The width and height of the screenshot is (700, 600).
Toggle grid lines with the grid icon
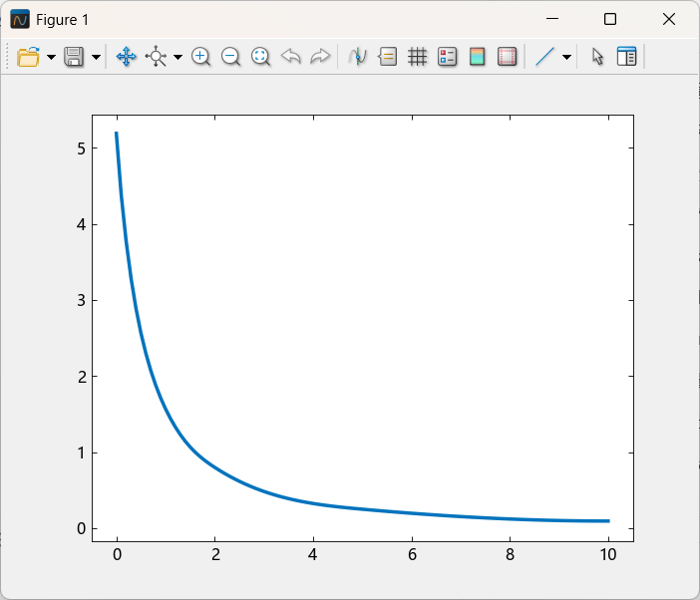point(418,57)
